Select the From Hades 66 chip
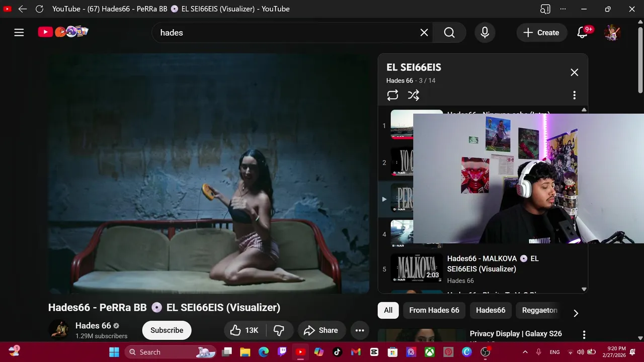 [434, 310]
